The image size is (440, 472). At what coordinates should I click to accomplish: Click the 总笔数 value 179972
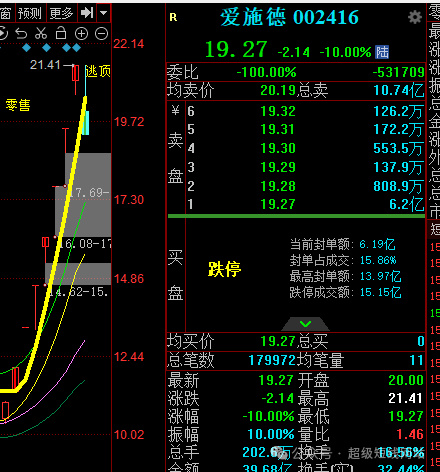pos(272,360)
